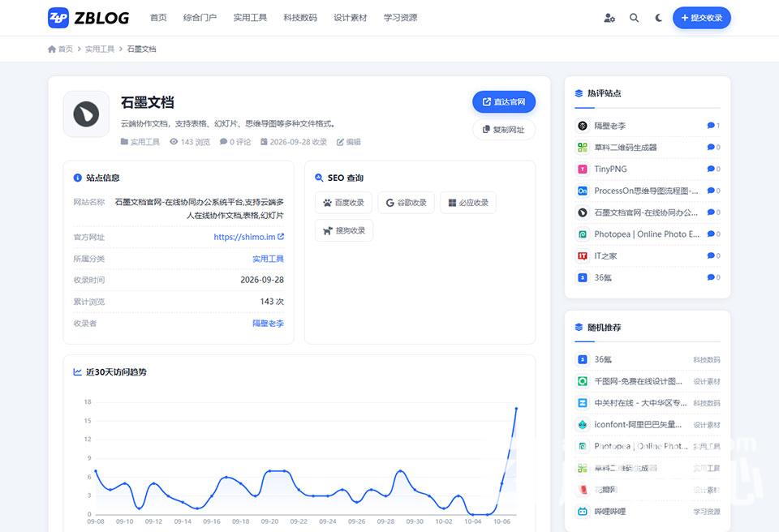Click the ProcessOn site icon
The image size is (779, 532).
583,191
